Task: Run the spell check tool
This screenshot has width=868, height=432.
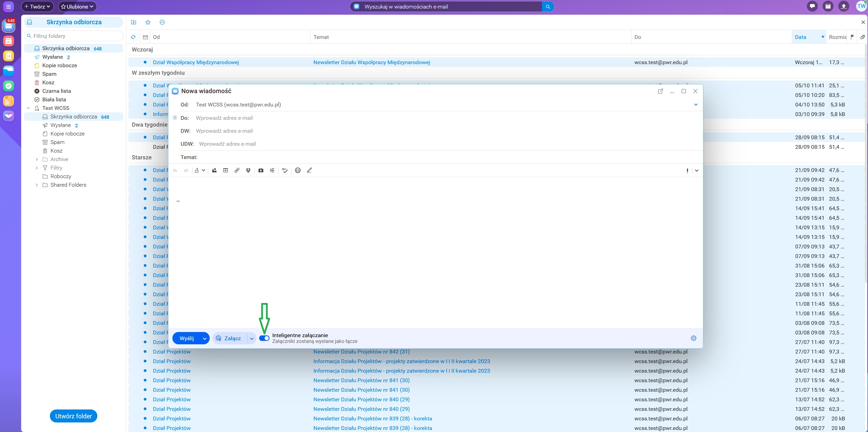Action: click(x=285, y=170)
